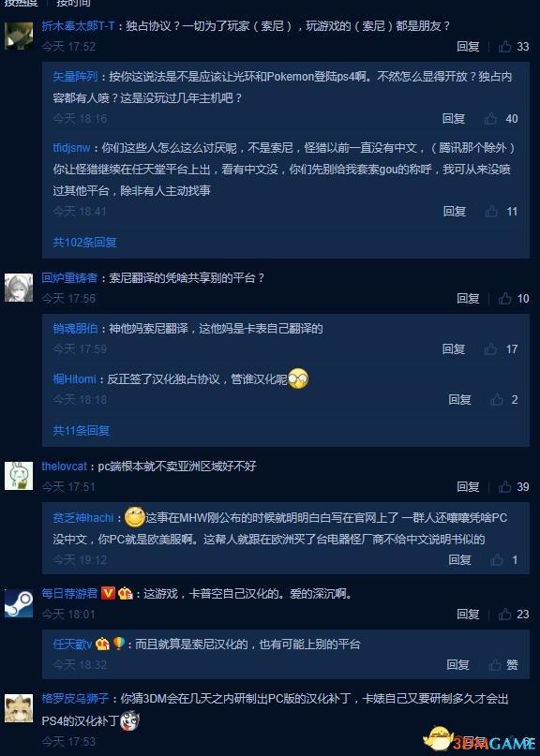Expand all 102 replies thread
This screenshot has height=756, width=540.
[84, 242]
